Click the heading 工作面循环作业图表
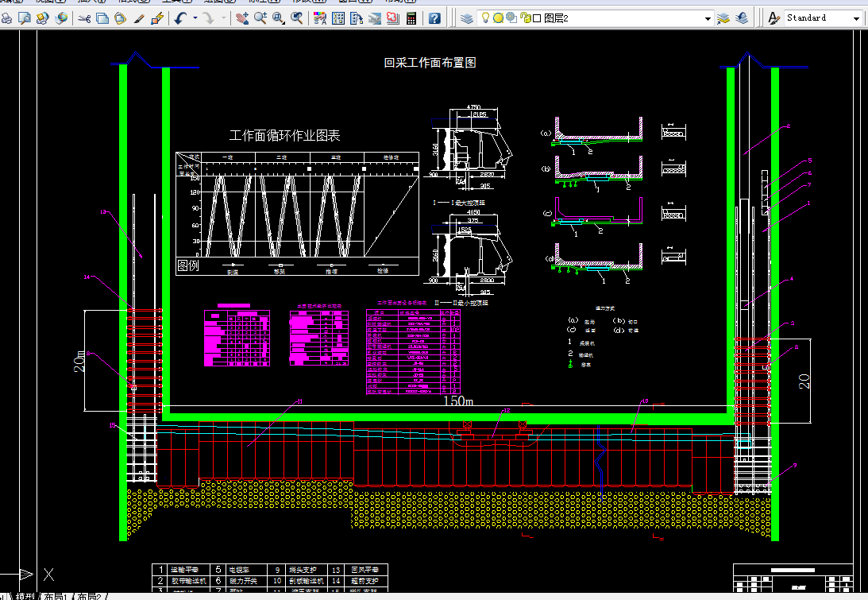 (284, 136)
